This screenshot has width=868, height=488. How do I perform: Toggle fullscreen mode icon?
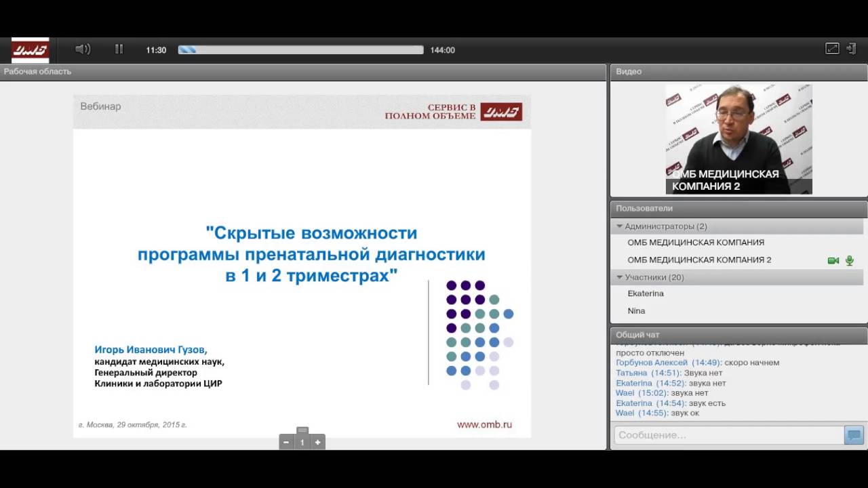tap(832, 49)
